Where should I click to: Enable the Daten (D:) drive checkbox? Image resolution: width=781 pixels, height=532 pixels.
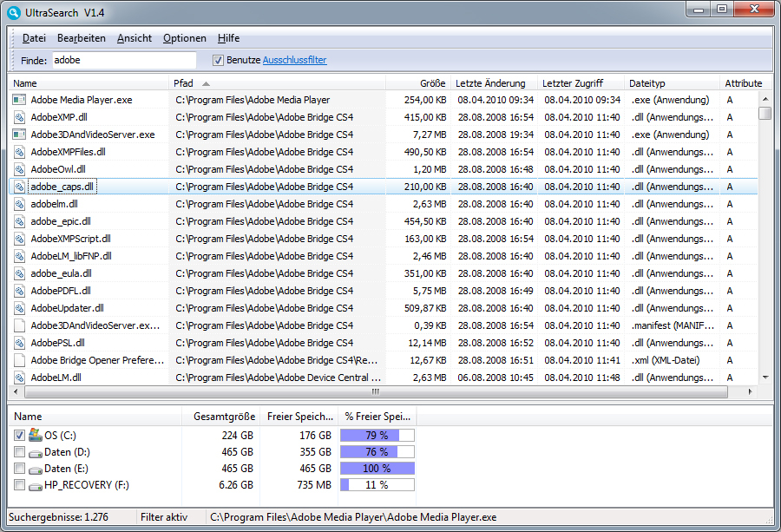(x=19, y=452)
